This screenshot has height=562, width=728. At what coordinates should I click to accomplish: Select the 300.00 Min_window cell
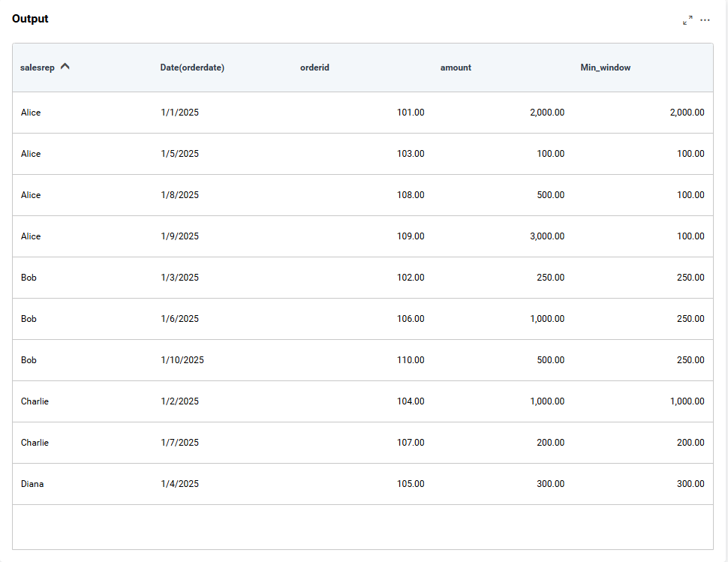coord(690,484)
